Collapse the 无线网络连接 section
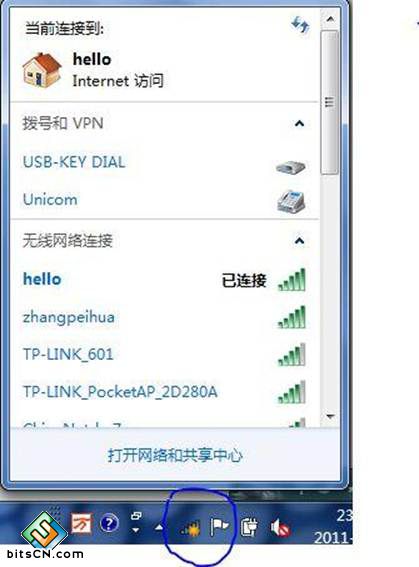Viewport: 419px width, 567px height. click(x=299, y=240)
